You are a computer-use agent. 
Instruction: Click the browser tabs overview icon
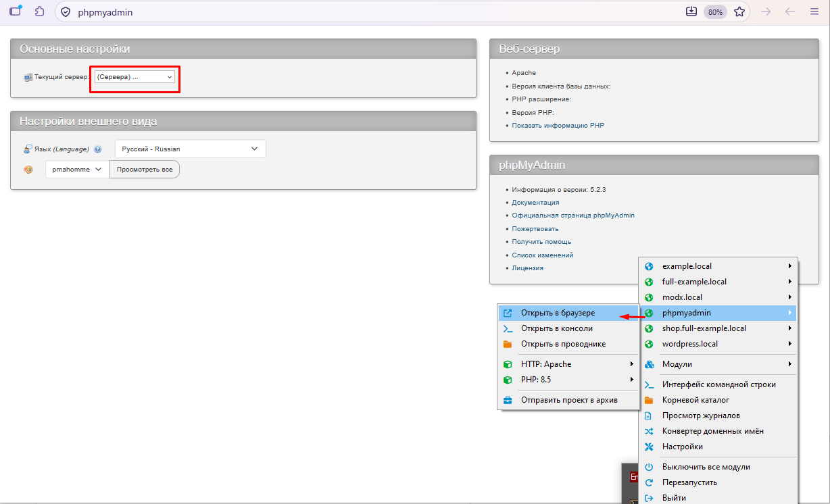15,11
